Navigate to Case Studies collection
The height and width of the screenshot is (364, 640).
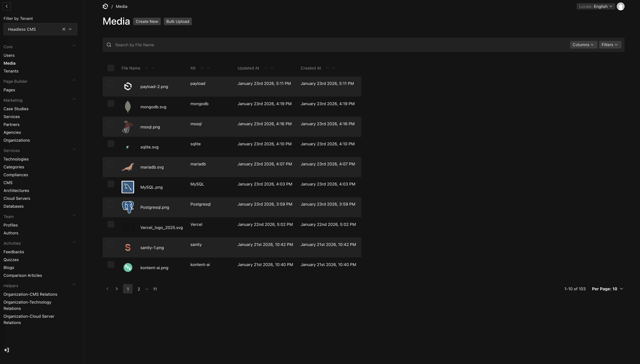16,109
